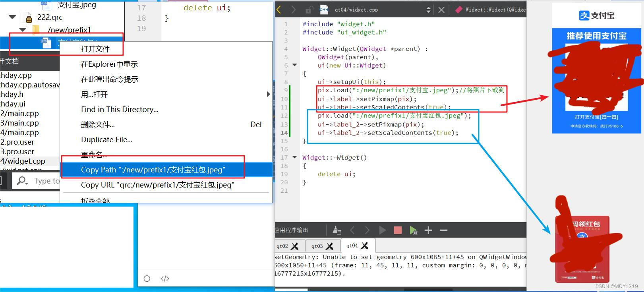Choose Copy Path :/new/prefix1/支付宝红包.jpeg
This screenshot has width=644, height=292.
pyautogui.click(x=166, y=170)
